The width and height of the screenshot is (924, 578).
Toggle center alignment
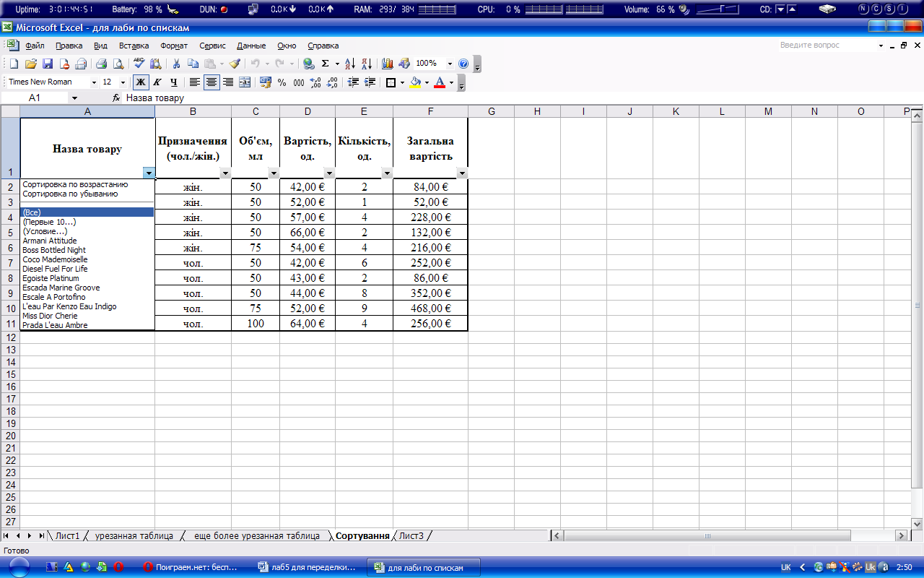click(212, 82)
